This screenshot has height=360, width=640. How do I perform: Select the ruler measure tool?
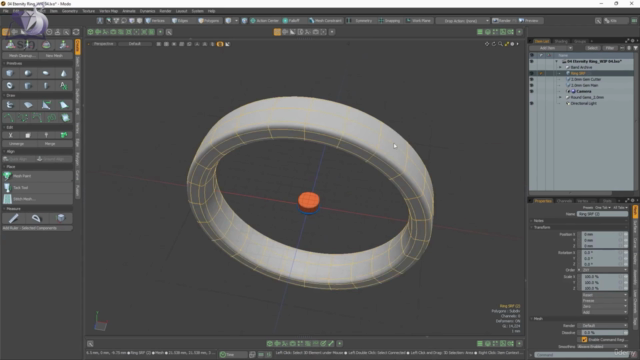[13, 218]
